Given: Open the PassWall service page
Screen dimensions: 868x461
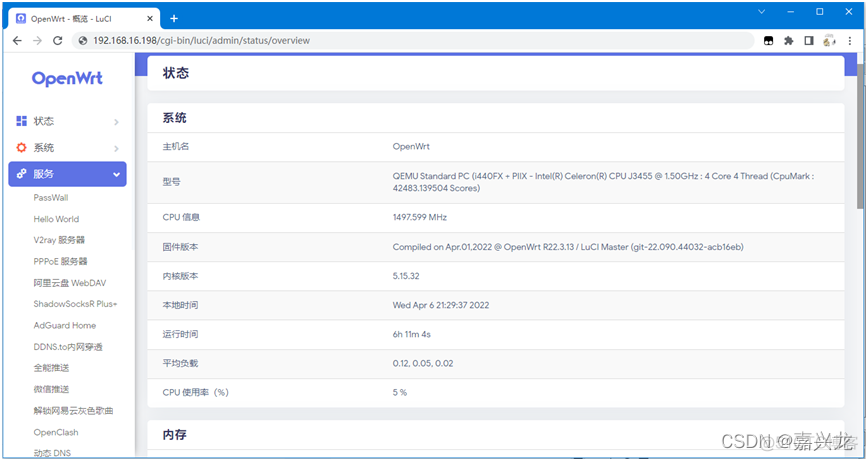Looking at the screenshot, I should point(51,198).
